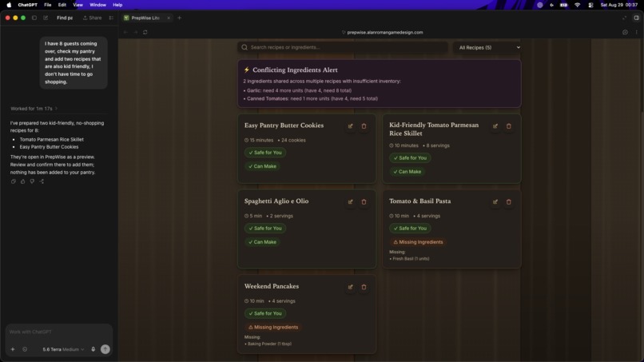Click the 'Spaghetti Aglio e Olio' title

pos(276,201)
